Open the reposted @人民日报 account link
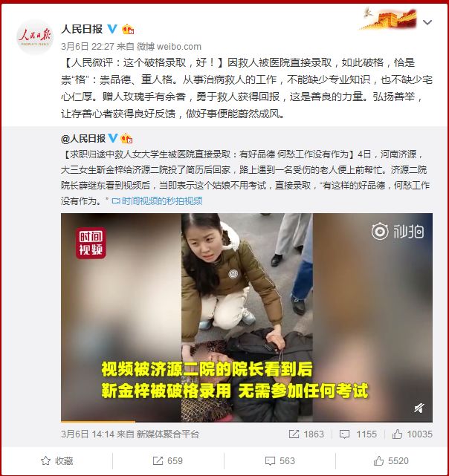449x476 pixels. (x=83, y=139)
